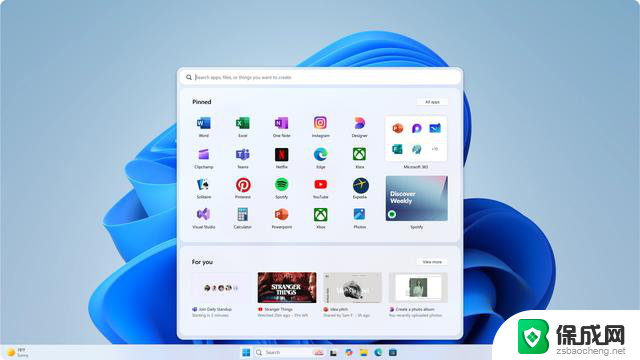Click the 'Create a photo album' text
Image resolution: width=640 pixels, height=360 pixels.
click(415, 309)
